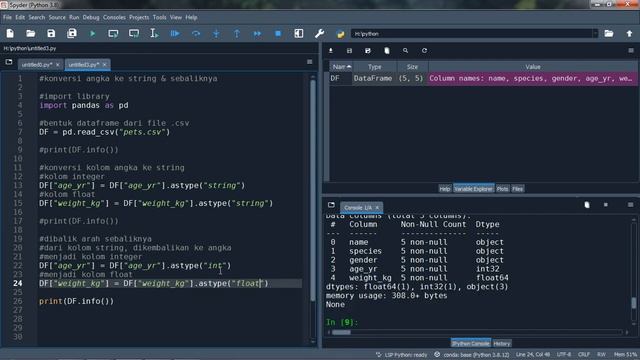The height and width of the screenshot is (360, 640).
Task: Open the Run menu
Action: pyautogui.click(x=74, y=18)
